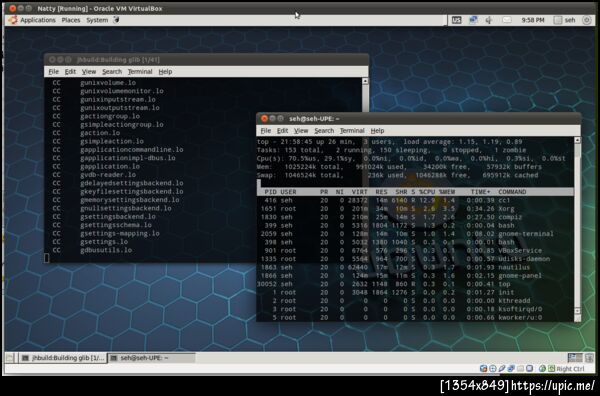Open Help menu in seh@seh-UPE terminal

pos(377,130)
